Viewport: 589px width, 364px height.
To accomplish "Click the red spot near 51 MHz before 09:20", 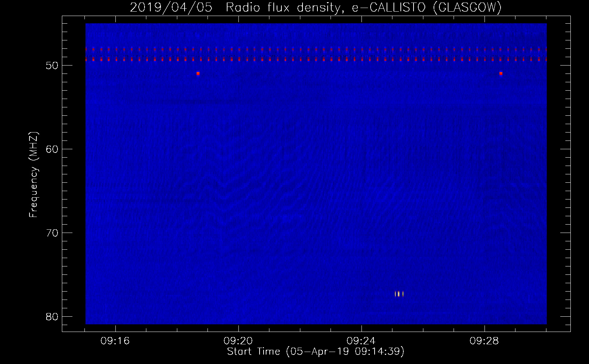I will click(x=198, y=74).
